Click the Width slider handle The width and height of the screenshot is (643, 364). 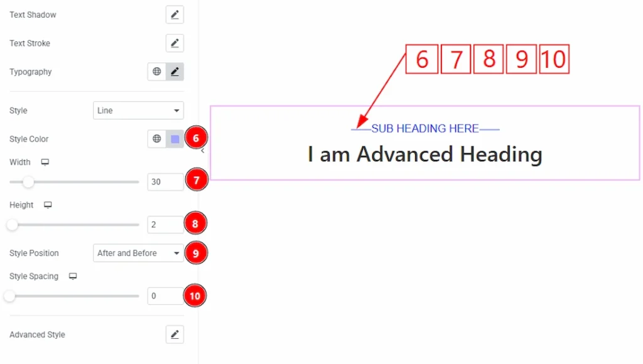tap(28, 182)
